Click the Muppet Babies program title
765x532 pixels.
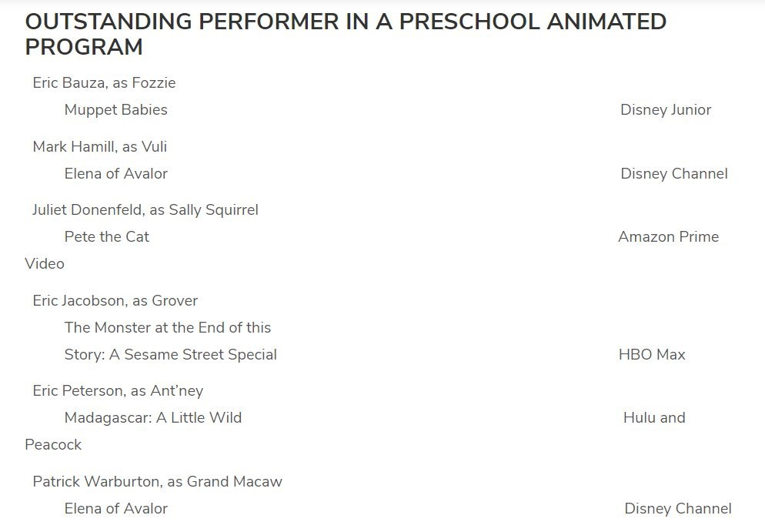[115, 109]
